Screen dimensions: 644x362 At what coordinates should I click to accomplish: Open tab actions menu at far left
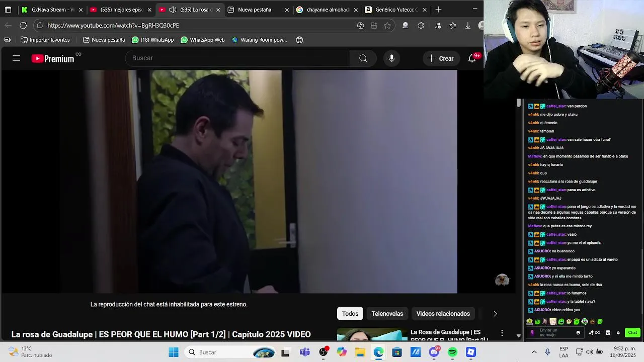click(8, 10)
